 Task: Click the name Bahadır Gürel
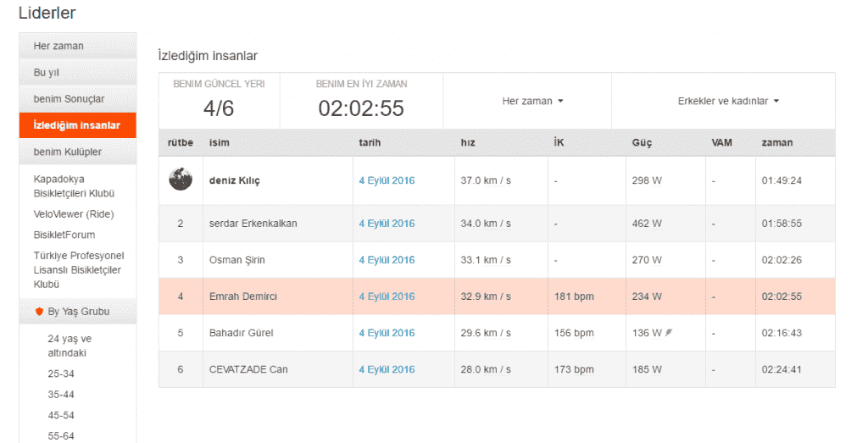click(x=241, y=333)
